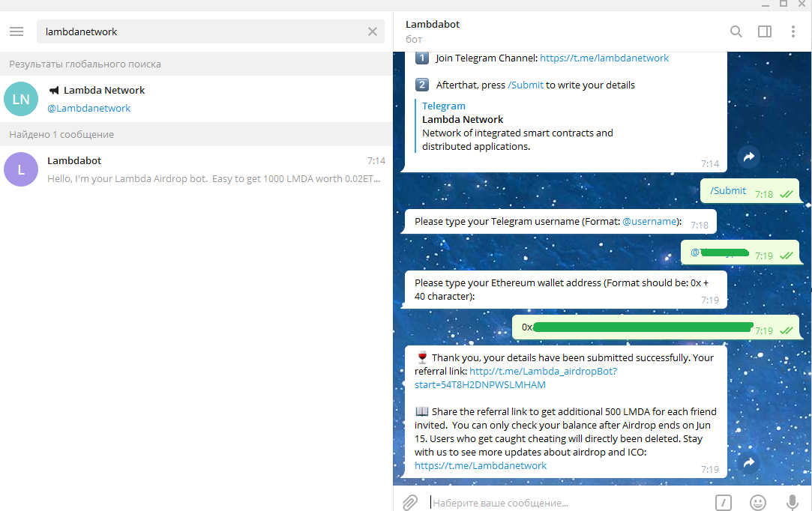Select the Ethereum wallet address prompt message
This screenshot has width=812, height=511.
[565, 290]
